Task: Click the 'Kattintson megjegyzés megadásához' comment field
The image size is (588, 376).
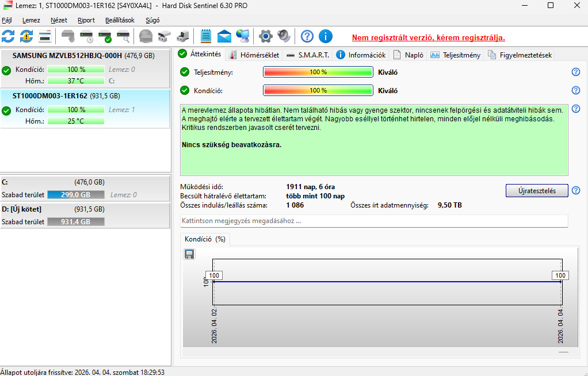Action: [374, 221]
